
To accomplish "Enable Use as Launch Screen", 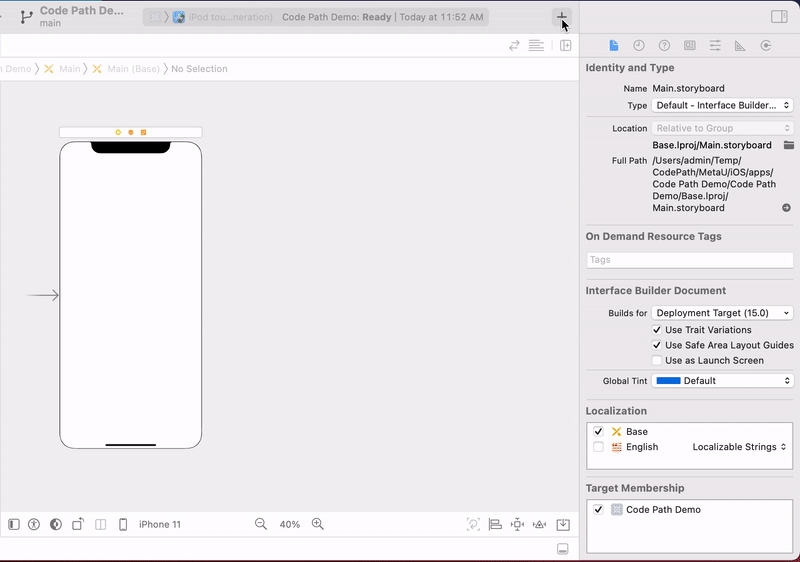I will coord(657,361).
